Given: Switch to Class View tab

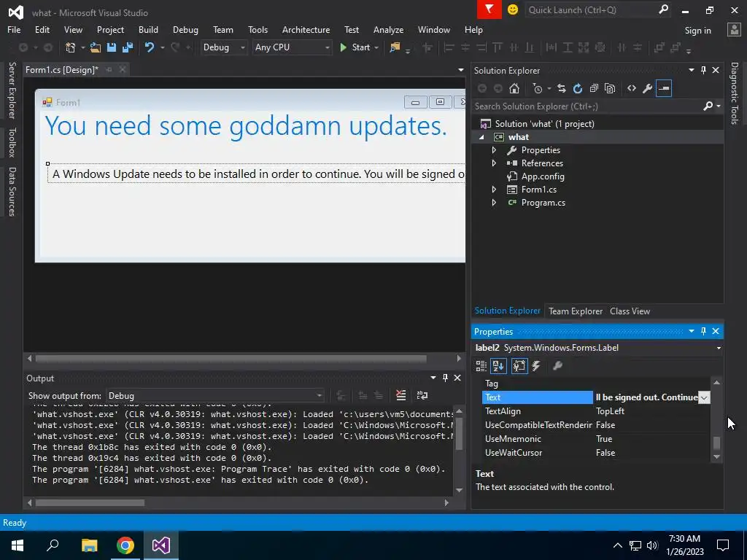Looking at the screenshot, I should 630,311.
